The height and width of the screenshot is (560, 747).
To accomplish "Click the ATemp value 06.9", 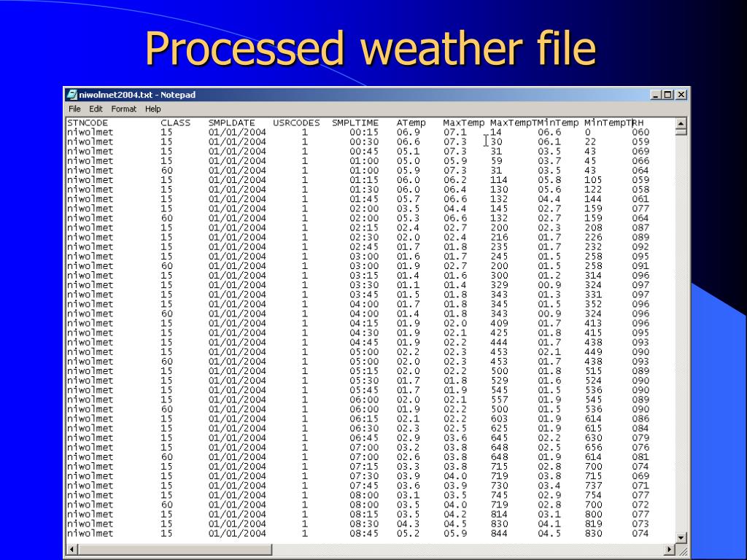I will (409, 133).
